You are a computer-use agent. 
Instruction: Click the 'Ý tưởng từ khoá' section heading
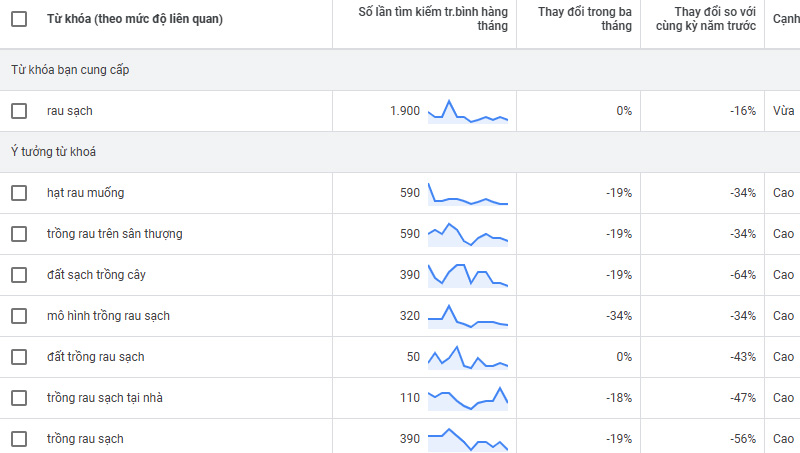(53, 152)
